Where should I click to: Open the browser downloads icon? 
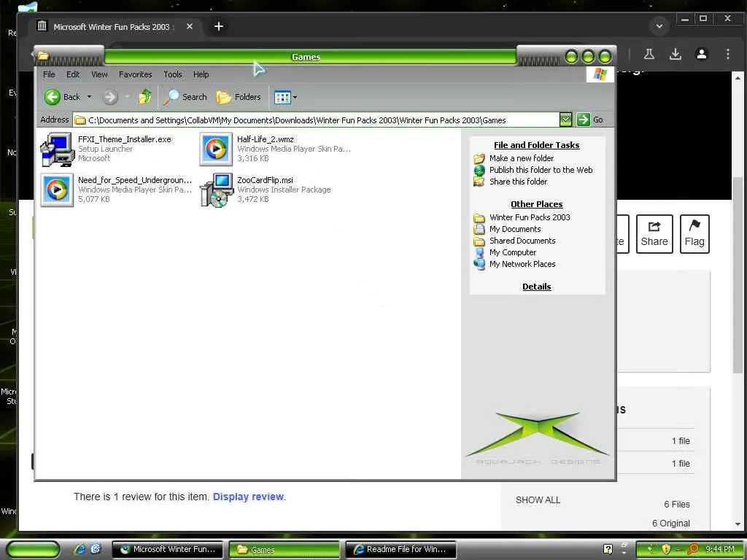pos(675,54)
